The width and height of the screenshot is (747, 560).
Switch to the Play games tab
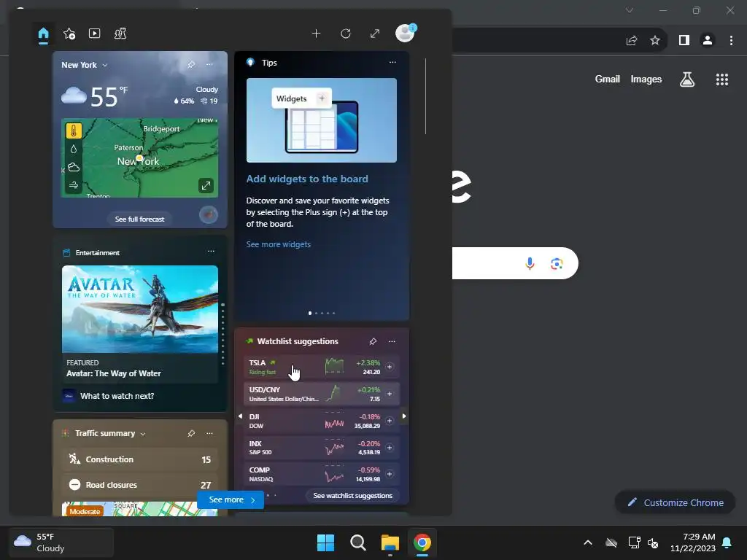[120, 34]
